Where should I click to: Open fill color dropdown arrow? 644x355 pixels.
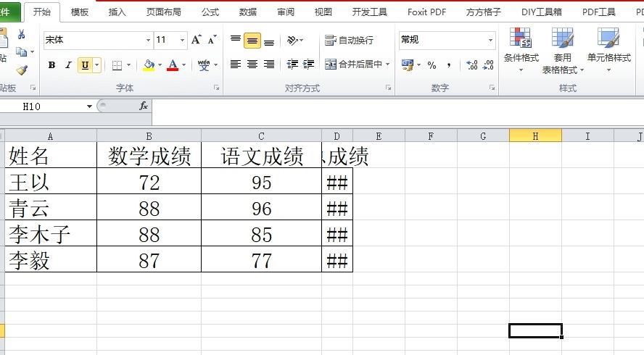(x=160, y=65)
